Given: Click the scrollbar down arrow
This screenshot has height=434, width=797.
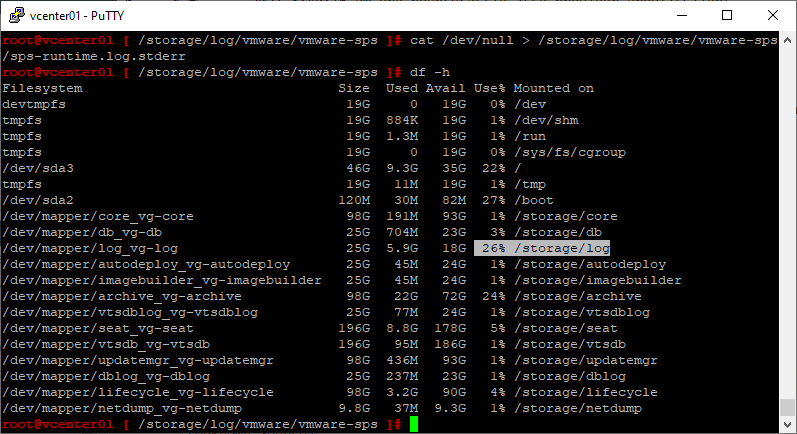Looking at the screenshot, I should (787, 425).
